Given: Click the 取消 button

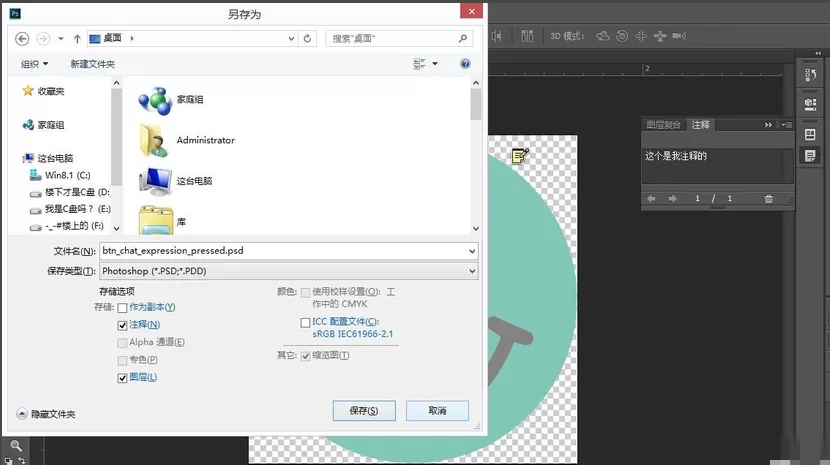Looking at the screenshot, I should [x=437, y=411].
